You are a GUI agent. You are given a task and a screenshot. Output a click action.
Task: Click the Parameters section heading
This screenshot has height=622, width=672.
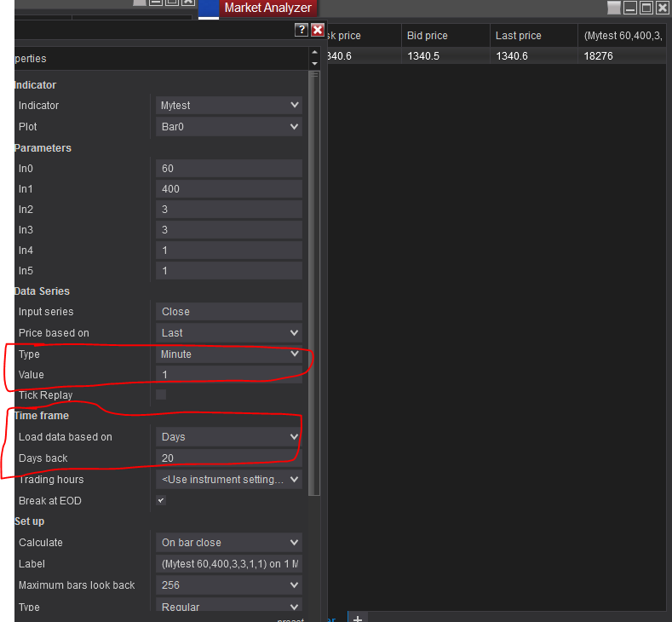[x=43, y=148]
